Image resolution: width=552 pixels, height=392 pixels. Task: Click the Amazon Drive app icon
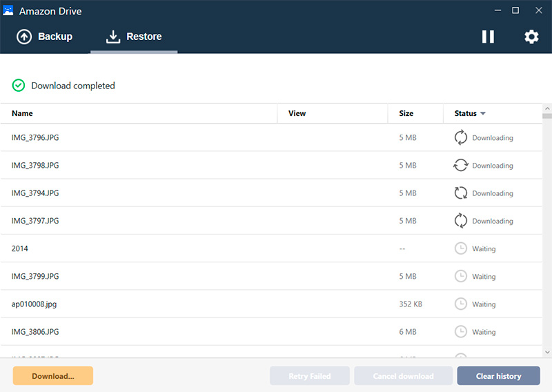tap(8, 11)
